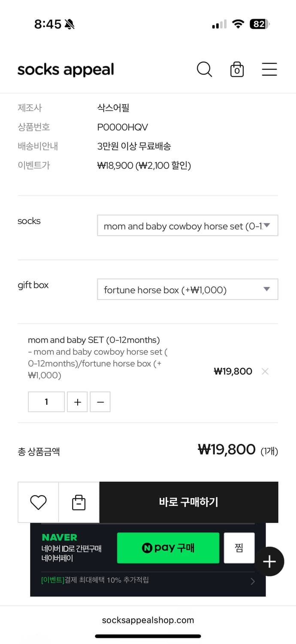Click the socks appeal logo
Screen dimensions: 296x644
65,69
